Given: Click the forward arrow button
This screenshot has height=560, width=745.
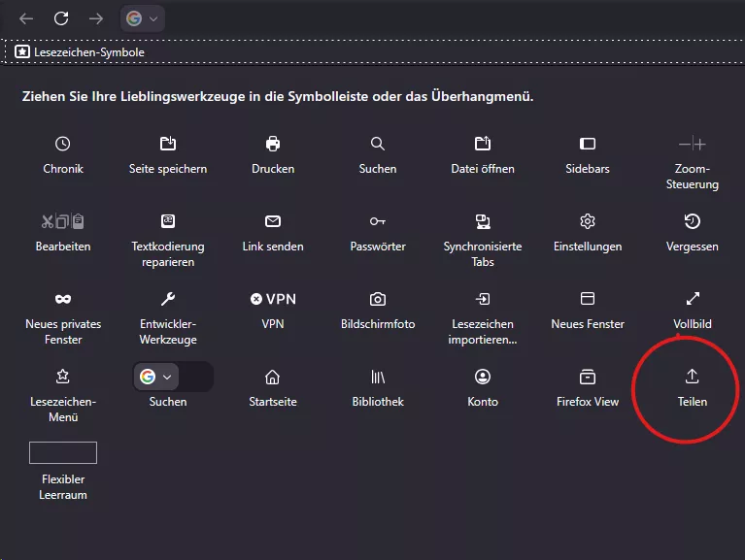Looking at the screenshot, I should tap(96, 18).
